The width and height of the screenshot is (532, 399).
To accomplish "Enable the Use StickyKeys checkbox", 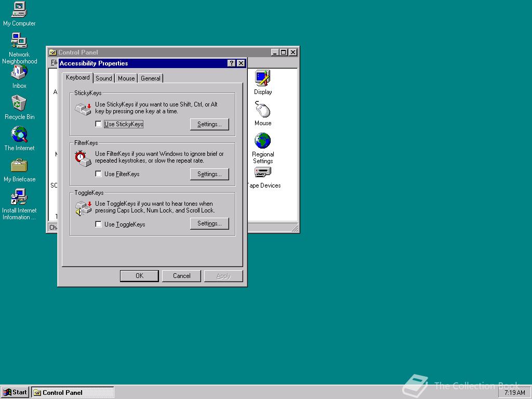I will coord(98,124).
